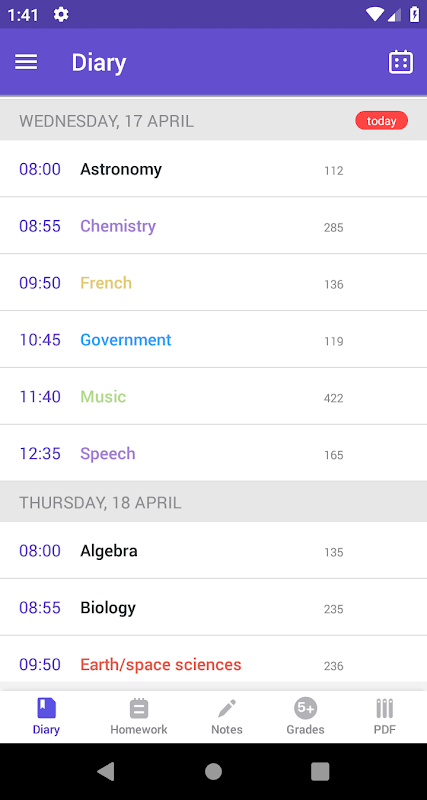Tap the Android home circle button

213,771
